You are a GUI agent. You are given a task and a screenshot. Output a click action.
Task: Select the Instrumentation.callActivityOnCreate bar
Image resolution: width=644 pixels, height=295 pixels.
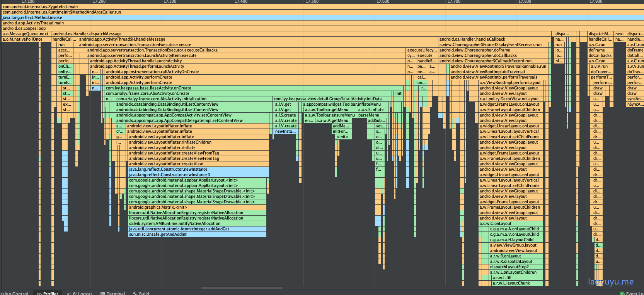[x=256, y=72]
